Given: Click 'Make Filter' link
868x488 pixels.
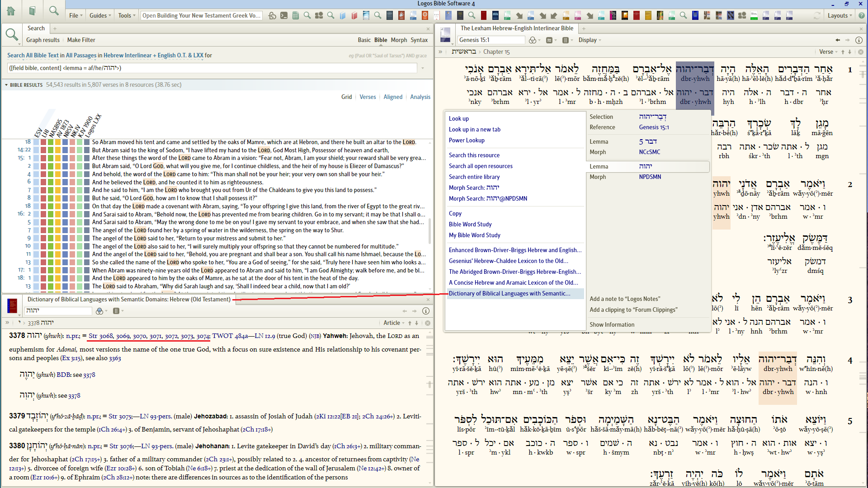Looking at the screenshot, I should [x=81, y=40].
